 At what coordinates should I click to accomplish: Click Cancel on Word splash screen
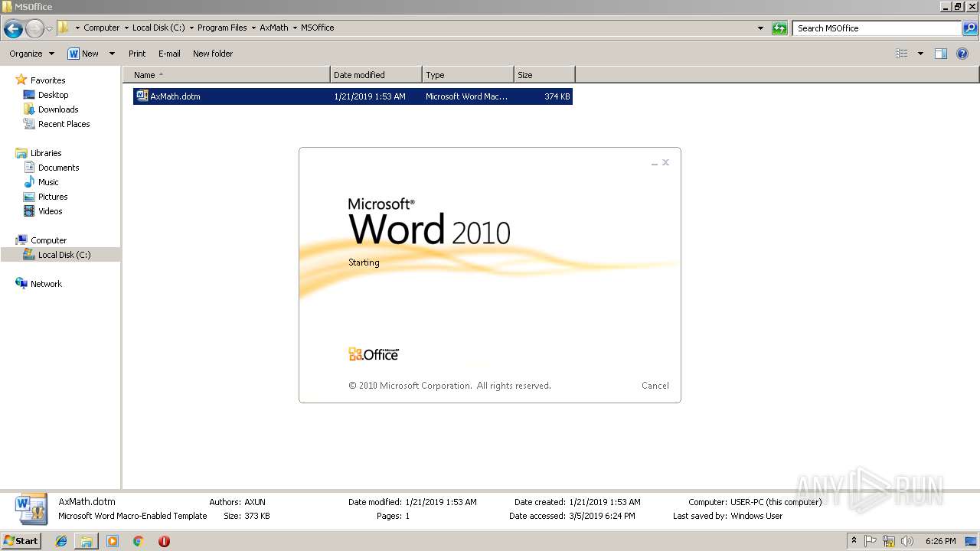655,386
